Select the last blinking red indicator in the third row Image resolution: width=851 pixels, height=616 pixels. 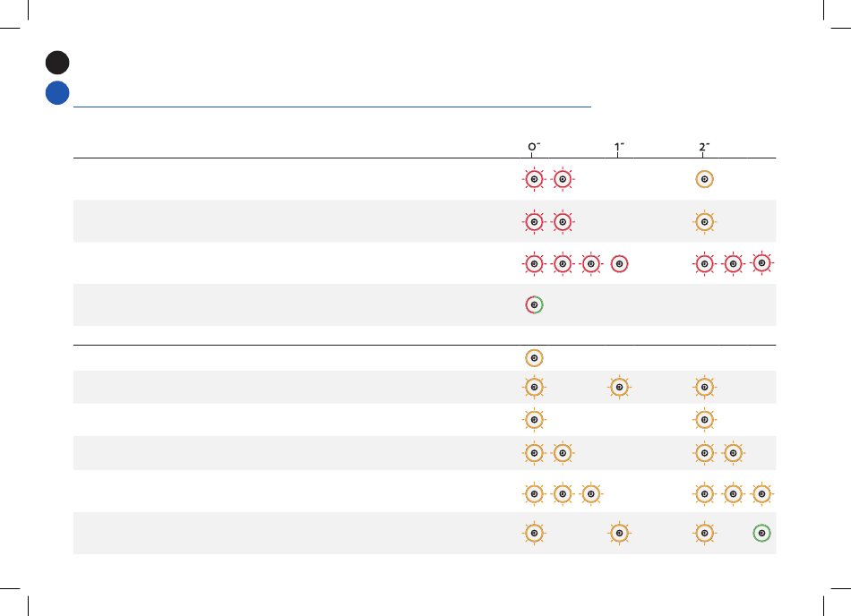[761, 263]
